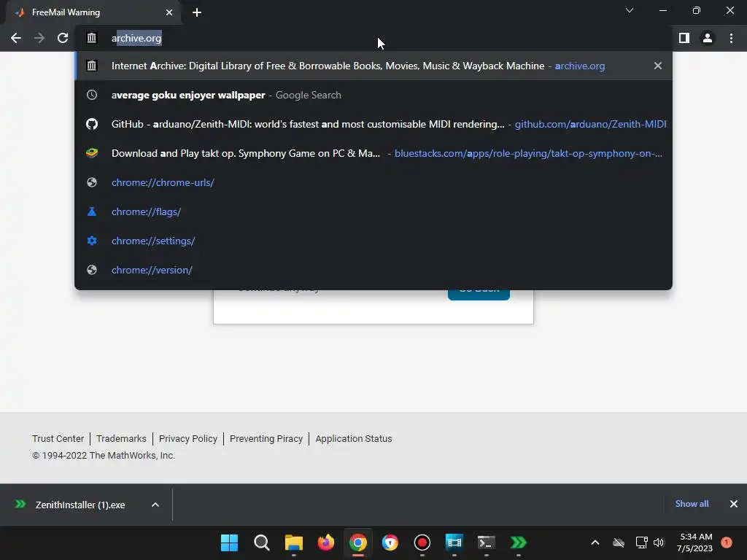This screenshot has height=560, width=747.
Task: Open the chrome://chrome-urls/ suggestion
Action: click(x=373, y=182)
